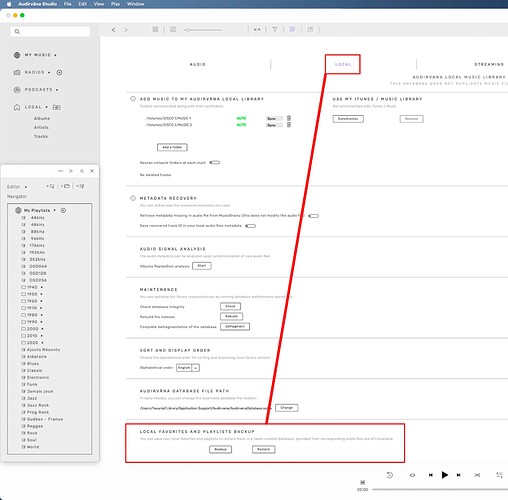Click the Restore button
Image resolution: width=508 pixels, height=500 pixels.
tap(263, 449)
